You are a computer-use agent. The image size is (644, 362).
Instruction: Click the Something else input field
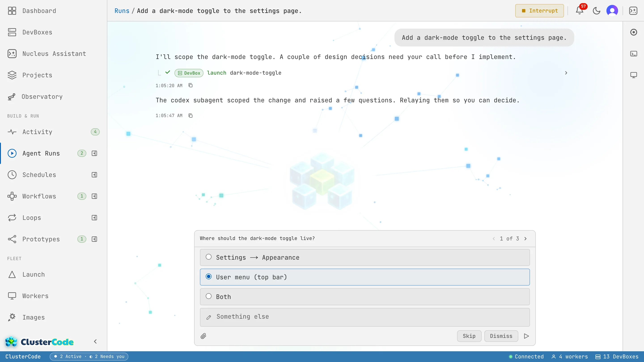pos(365,317)
